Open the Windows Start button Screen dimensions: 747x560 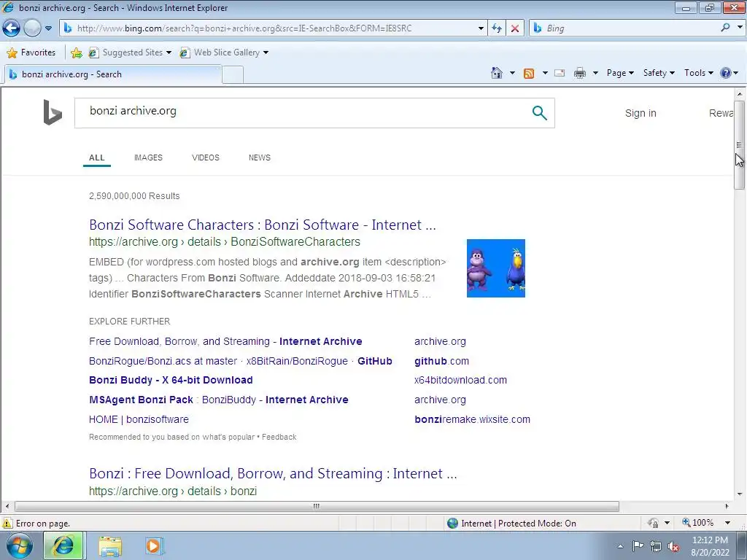20,545
